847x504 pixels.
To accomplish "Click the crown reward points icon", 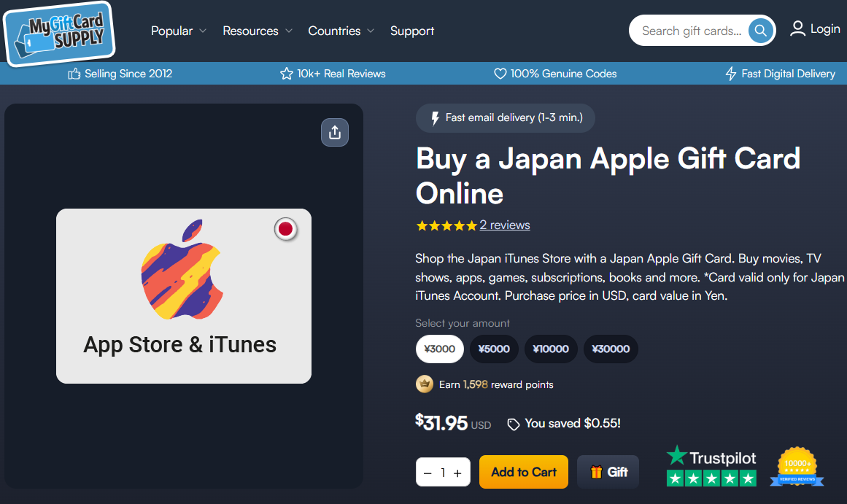I will coord(425,384).
